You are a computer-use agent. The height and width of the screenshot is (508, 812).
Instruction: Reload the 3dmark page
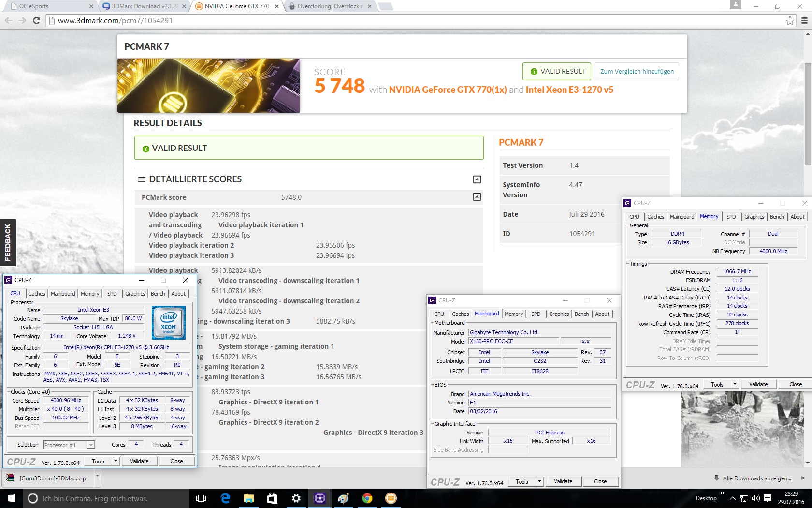tap(36, 20)
